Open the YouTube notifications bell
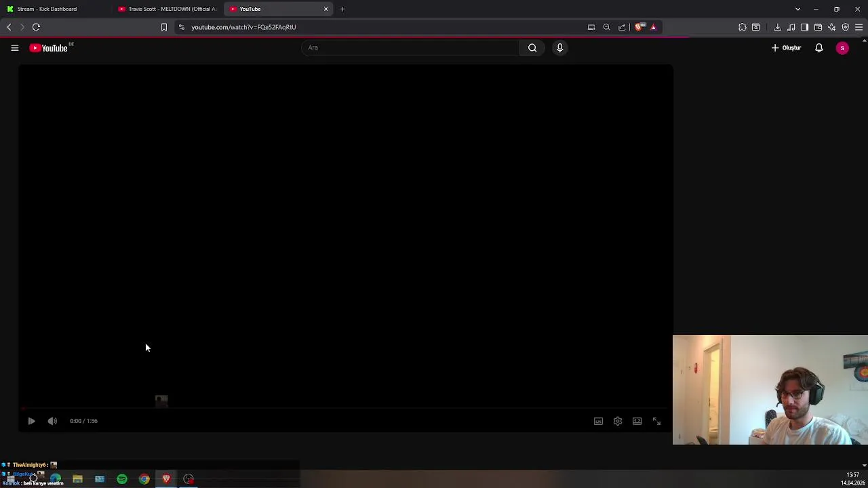Image resolution: width=868 pixels, height=488 pixels. (818, 48)
